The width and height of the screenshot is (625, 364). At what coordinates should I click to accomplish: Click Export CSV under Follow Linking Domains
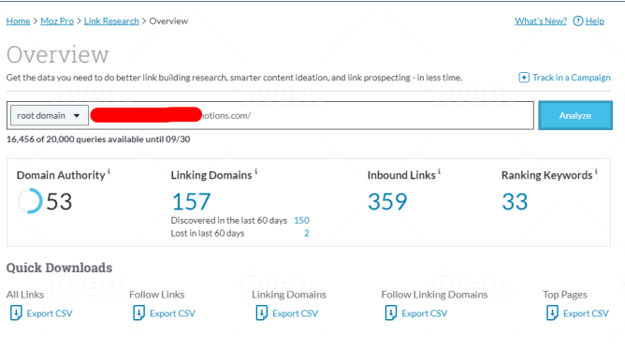[x=424, y=313]
